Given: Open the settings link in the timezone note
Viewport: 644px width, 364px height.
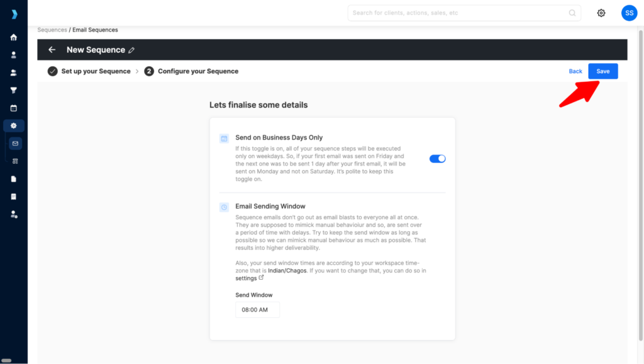Looking at the screenshot, I should tap(245, 278).
